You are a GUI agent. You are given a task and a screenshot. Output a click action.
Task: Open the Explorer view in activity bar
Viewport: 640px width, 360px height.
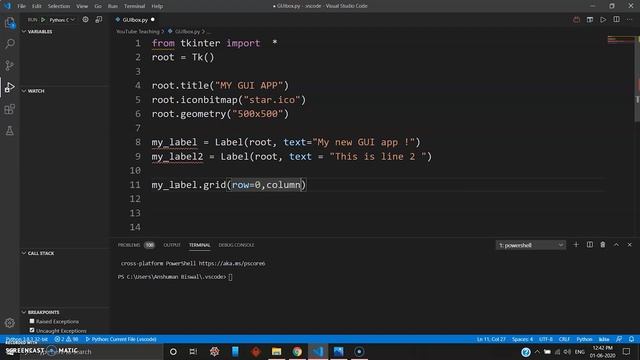10,23
